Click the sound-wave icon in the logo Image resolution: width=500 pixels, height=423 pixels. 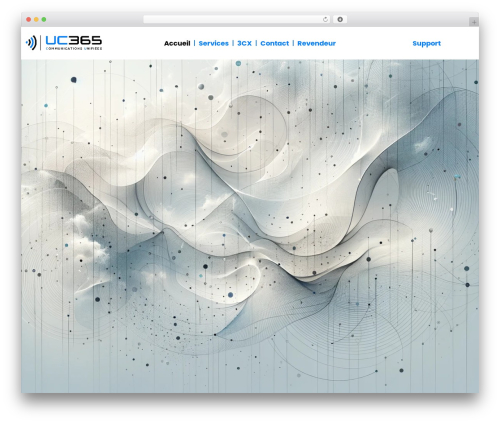coord(31,43)
